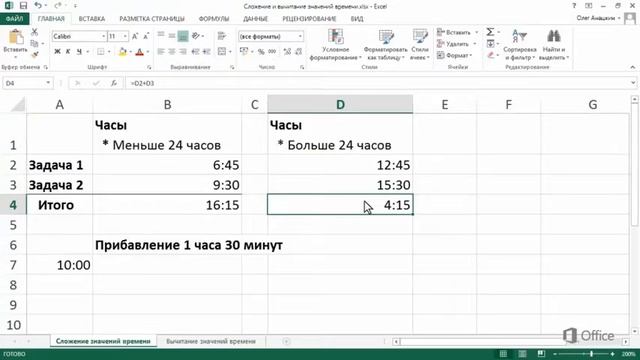The image size is (640, 360).
Task: Click the zoom slider handle
Action: [591, 354]
